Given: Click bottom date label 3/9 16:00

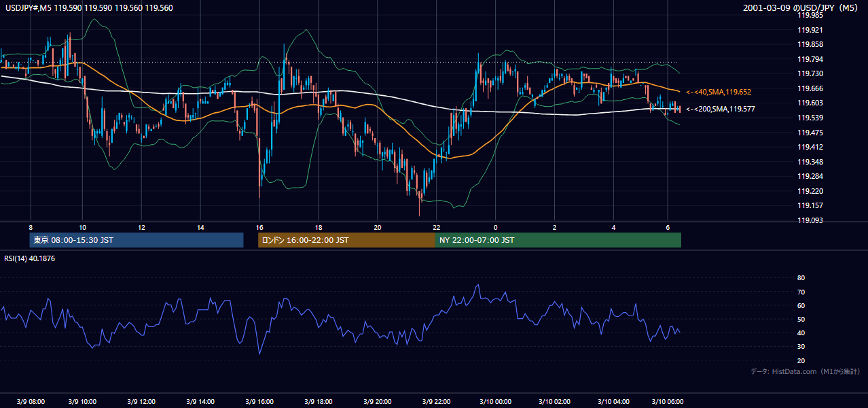Looking at the screenshot, I should pyautogui.click(x=259, y=401).
